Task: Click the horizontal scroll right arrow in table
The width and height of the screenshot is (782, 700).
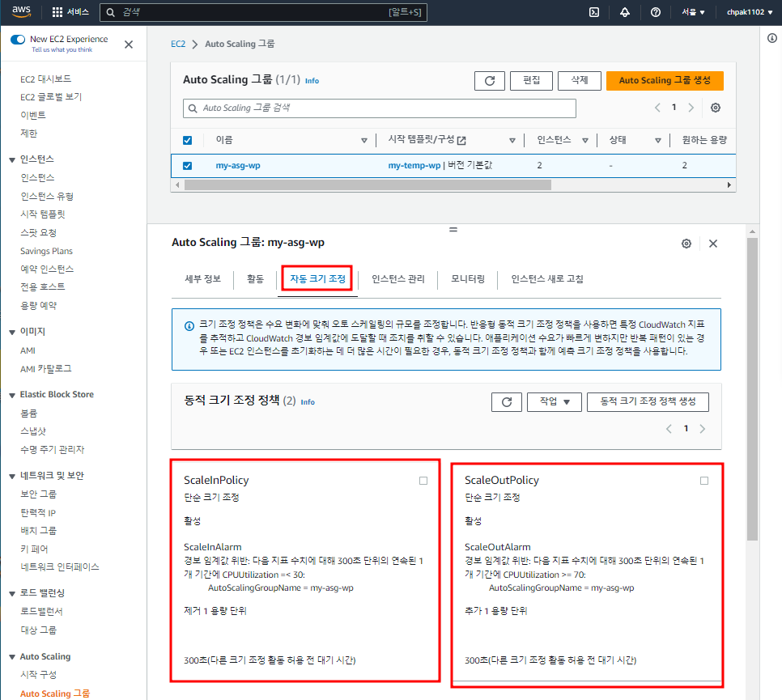Action: click(729, 185)
